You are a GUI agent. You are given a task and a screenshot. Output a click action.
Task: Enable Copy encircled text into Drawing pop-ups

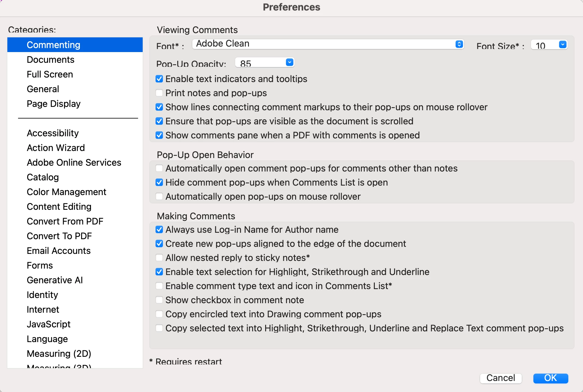[159, 314]
